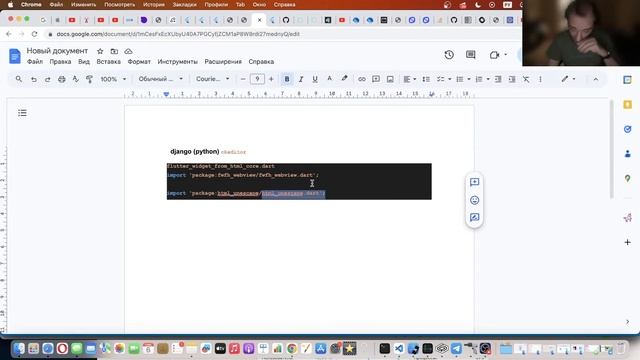The width and height of the screenshot is (640, 360).
Task: Open the Вставка menu
Action: [x=109, y=62]
